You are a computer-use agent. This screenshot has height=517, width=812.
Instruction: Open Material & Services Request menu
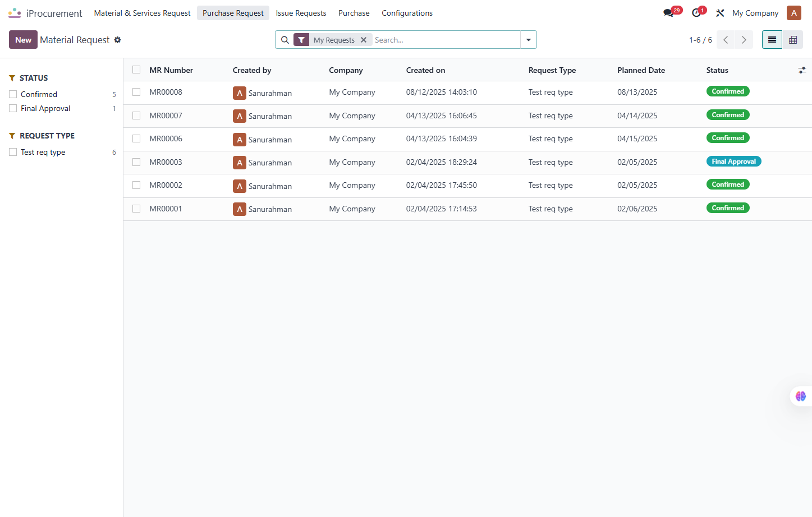coord(142,13)
